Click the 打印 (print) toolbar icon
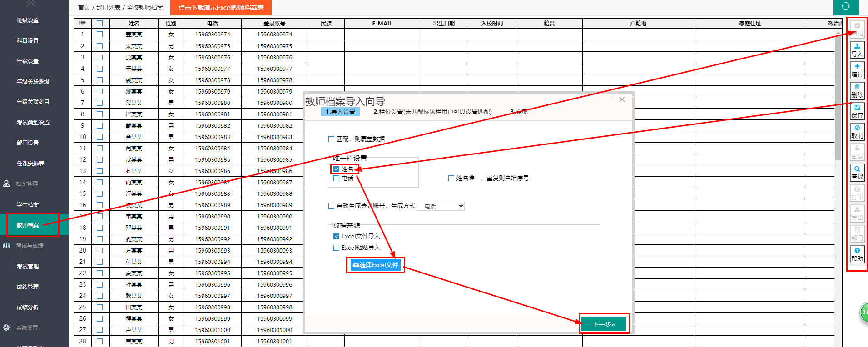This screenshot has width=868, height=347. (x=857, y=193)
